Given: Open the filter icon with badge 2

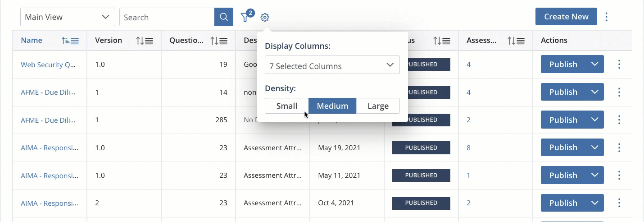Looking at the screenshot, I should (247, 17).
